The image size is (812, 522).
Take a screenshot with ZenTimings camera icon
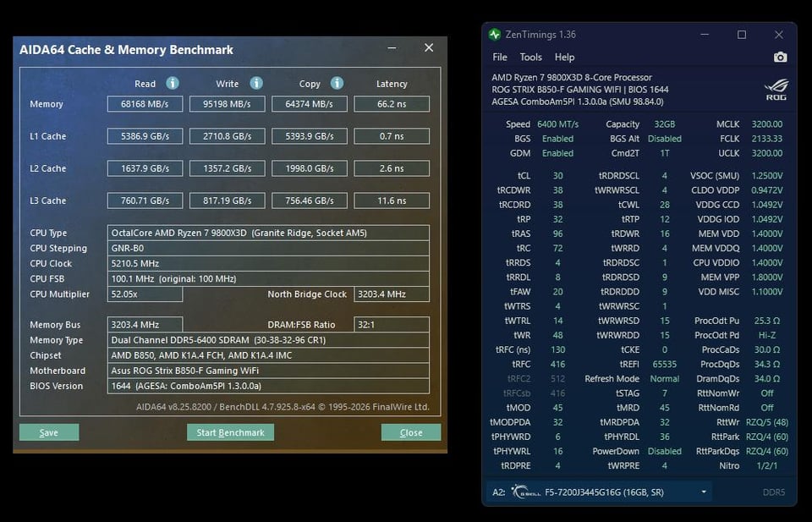780,58
